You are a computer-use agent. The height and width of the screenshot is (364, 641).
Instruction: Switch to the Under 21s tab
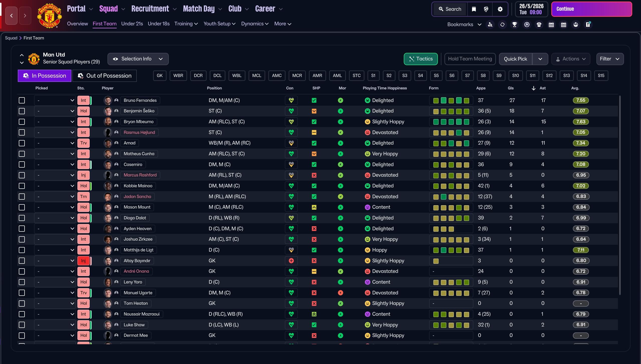click(132, 24)
